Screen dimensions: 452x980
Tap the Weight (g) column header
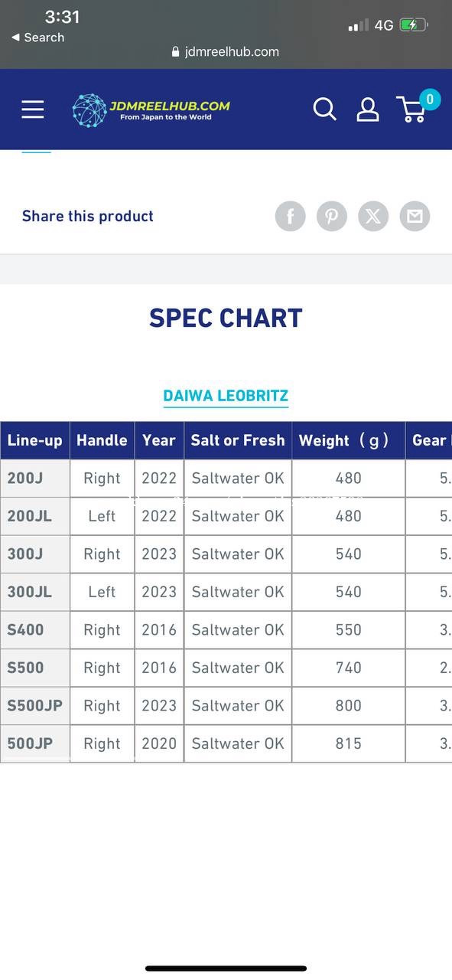(x=349, y=440)
